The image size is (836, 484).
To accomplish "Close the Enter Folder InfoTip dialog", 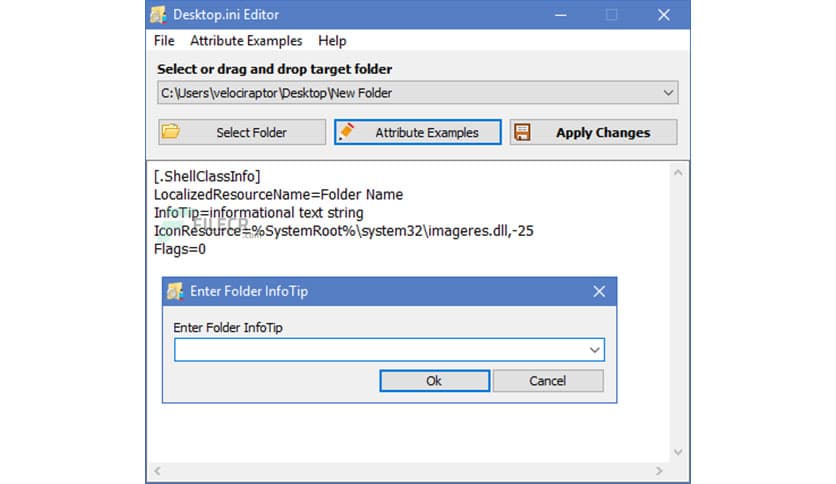I will 599,291.
